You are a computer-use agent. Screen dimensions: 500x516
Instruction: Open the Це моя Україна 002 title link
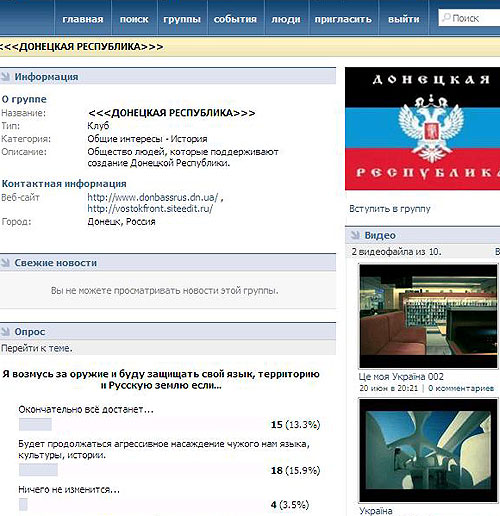click(x=401, y=377)
